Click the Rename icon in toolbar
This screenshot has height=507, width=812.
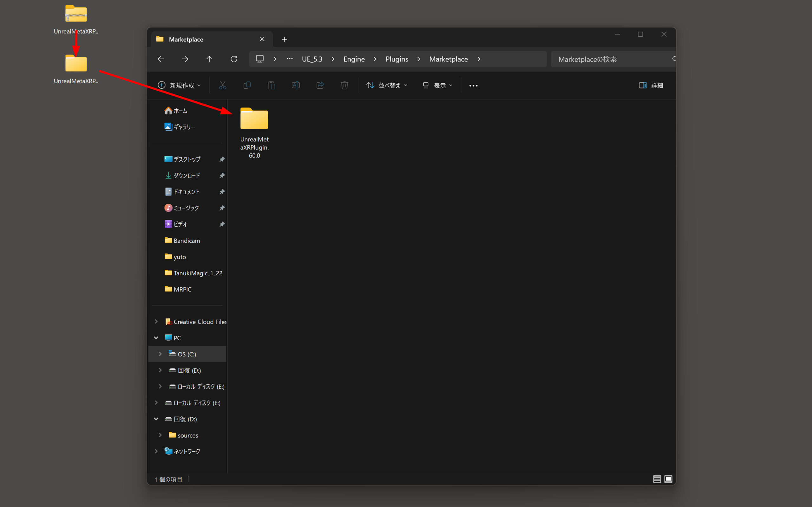click(x=296, y=86)
